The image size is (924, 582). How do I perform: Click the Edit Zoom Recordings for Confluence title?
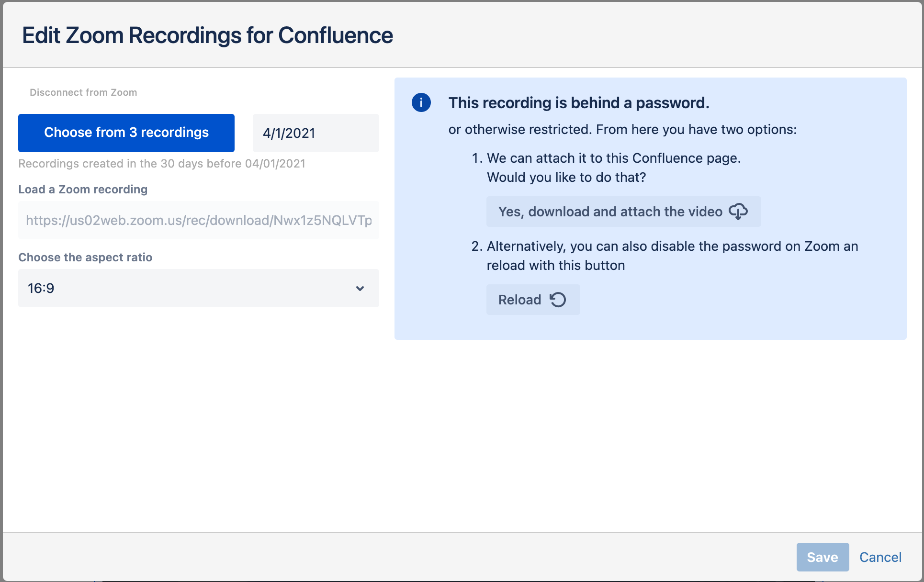coord(207,35)
